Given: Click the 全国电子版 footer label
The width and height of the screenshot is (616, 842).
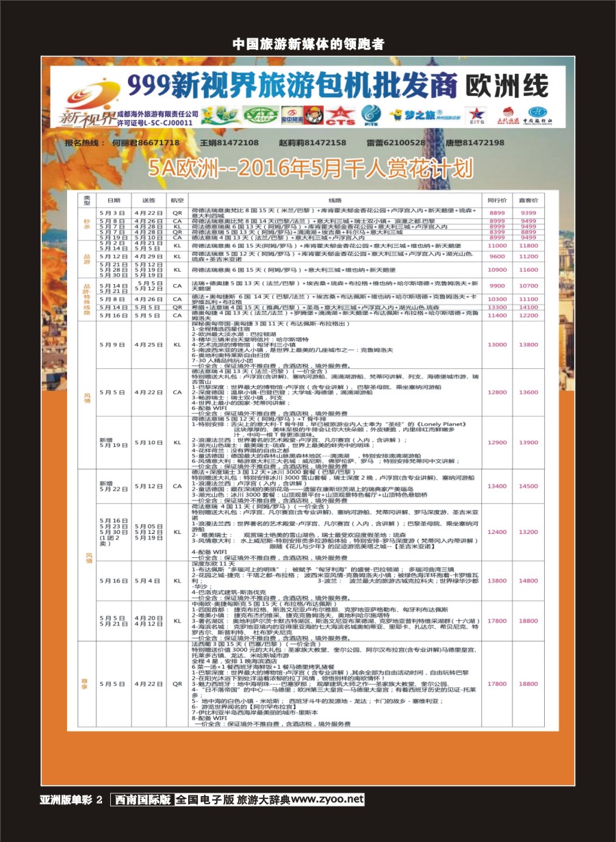Looking at the screenshot, I should (x=205, y=800).
